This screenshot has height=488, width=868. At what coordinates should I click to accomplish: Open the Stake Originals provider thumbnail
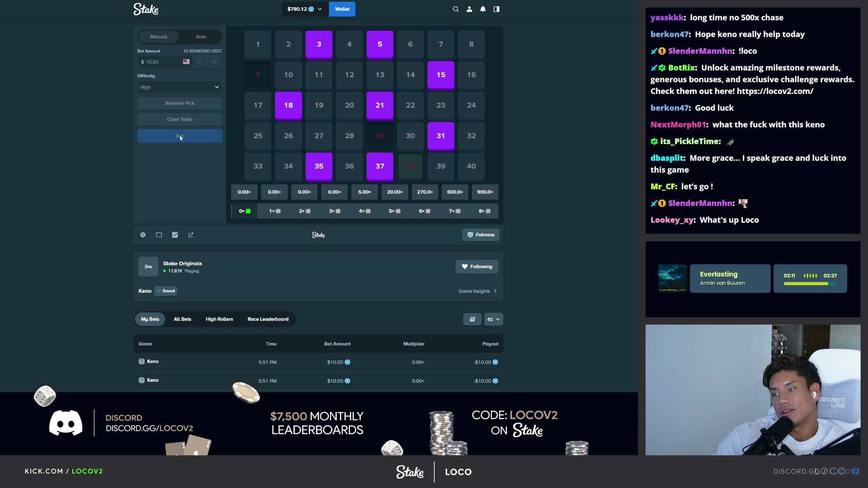click(148, 267)
